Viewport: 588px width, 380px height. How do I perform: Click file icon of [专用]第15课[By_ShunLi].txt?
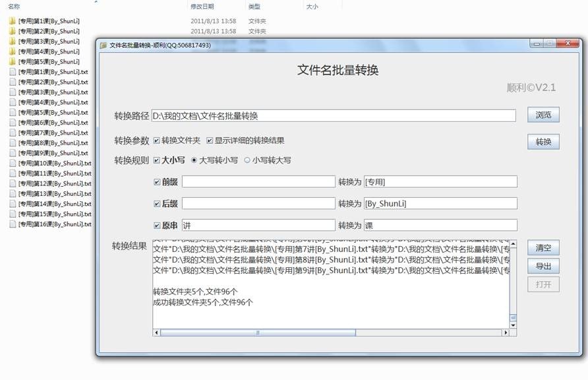pyautogui.click(x=13, y=214)
